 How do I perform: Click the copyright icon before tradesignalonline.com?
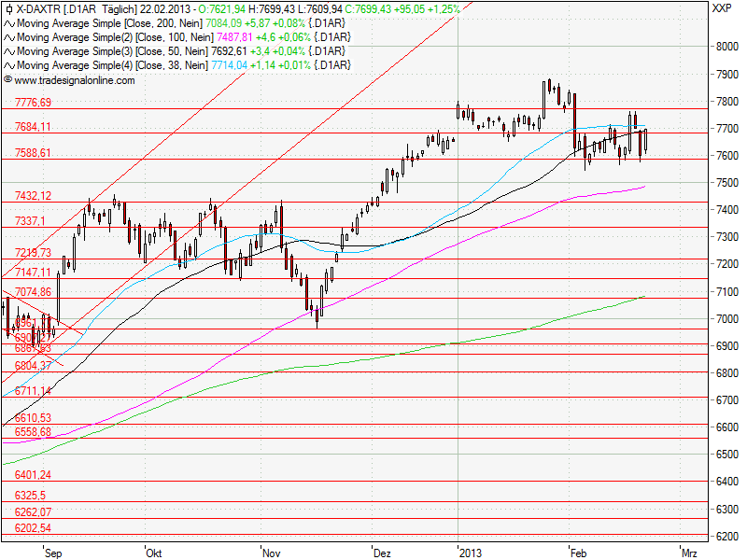pyautogui.click(x=10, y=79)
